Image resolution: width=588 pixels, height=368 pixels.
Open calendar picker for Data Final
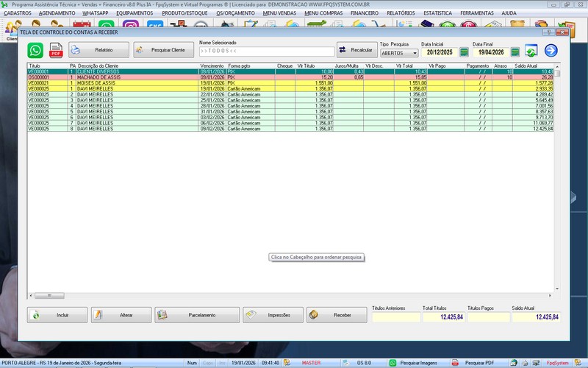[515, 53]
